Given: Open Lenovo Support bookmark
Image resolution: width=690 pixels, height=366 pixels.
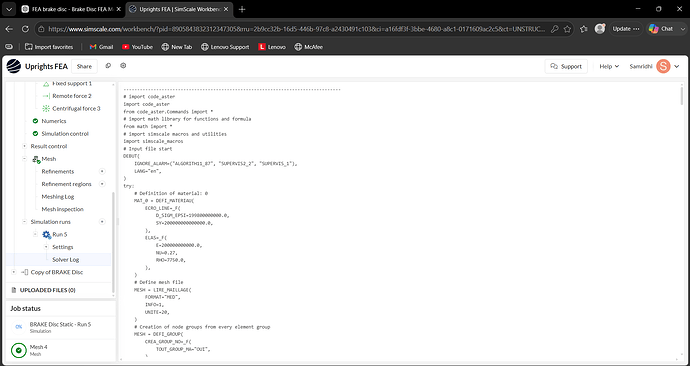Looking at the screenshot, I should pos(225,47).
